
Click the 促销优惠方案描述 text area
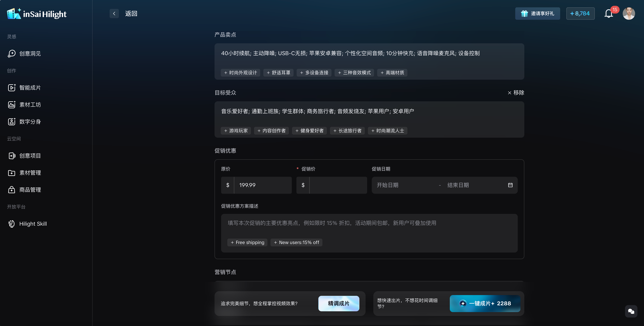(x=369, y=233)
